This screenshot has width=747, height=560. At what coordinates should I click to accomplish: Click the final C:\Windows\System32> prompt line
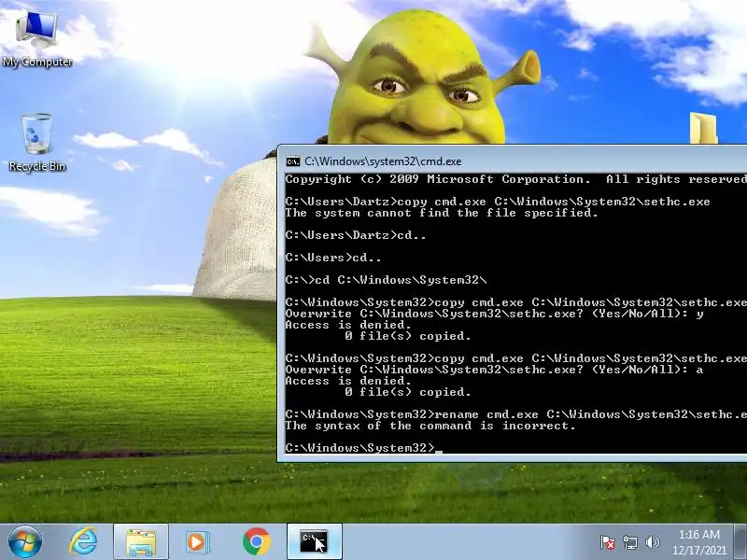(363, 448)
